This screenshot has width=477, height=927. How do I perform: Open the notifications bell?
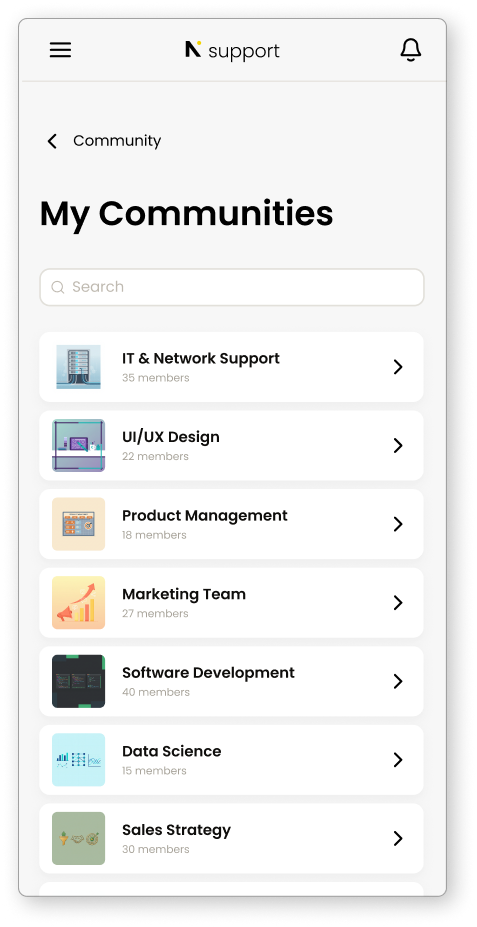click(x=411, y=50)
